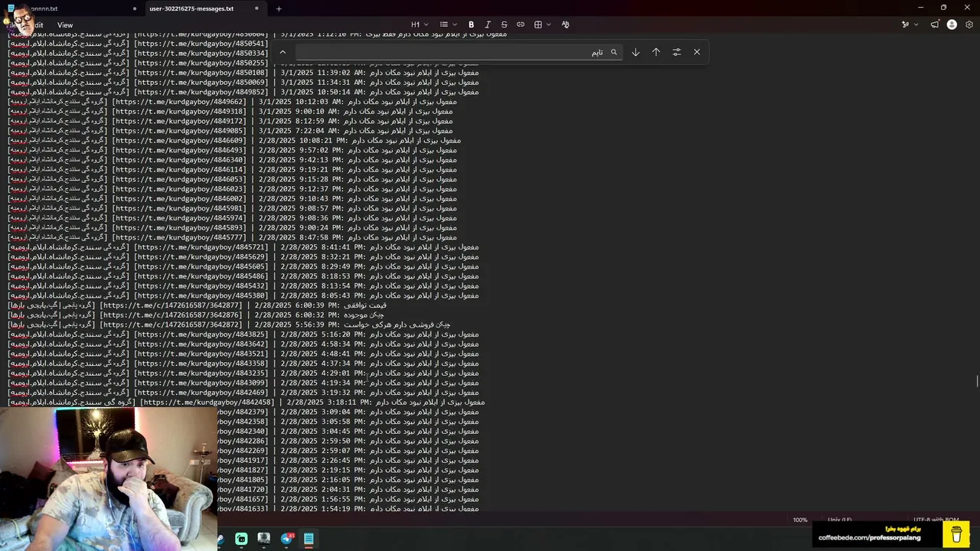Open the H1 heading style dropdown
This screenshot has width=980, height=551.
[x=420, y=24]
